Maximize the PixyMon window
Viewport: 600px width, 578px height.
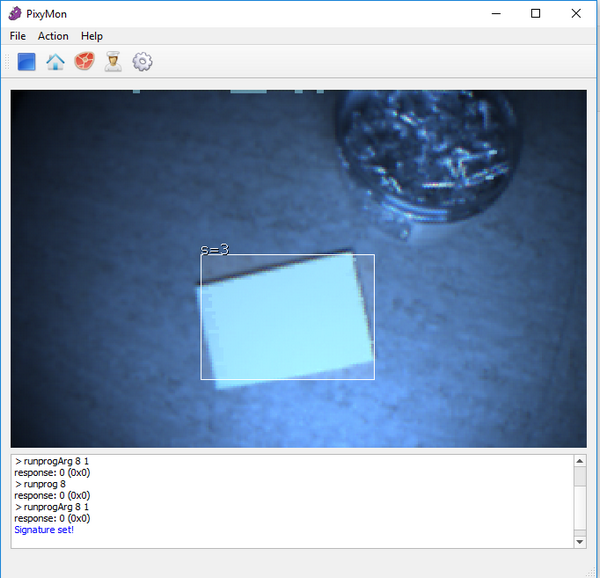pos(536,14)
